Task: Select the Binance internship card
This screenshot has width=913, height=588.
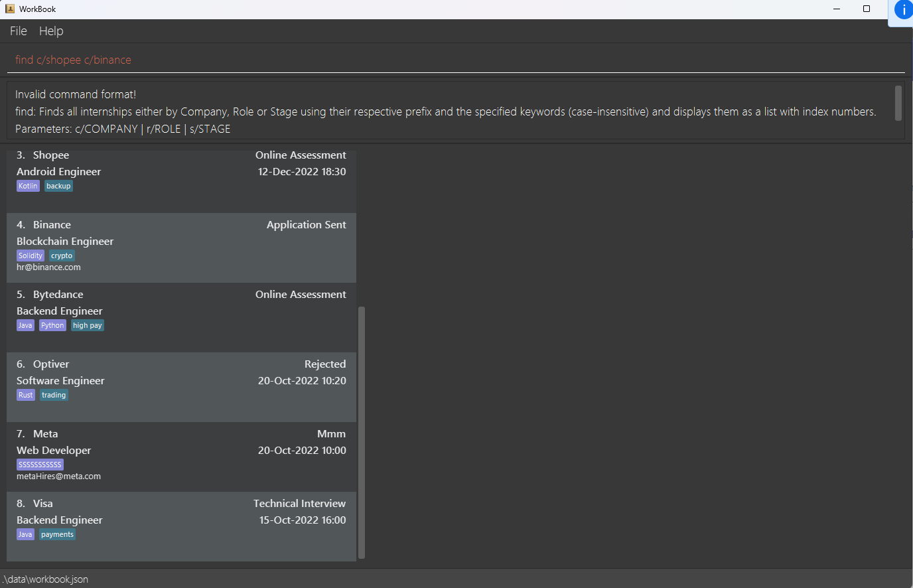Action: (x=181, y=248)
